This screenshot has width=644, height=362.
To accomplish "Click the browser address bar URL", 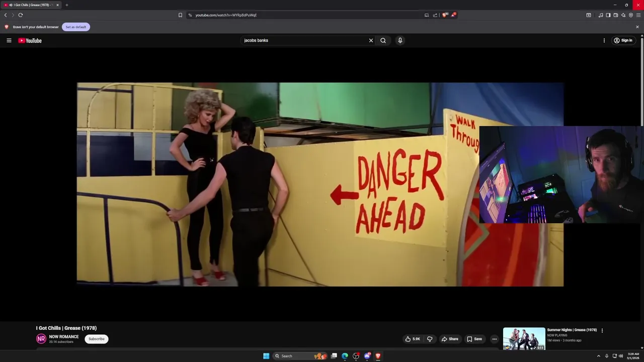I will (226, 15).
